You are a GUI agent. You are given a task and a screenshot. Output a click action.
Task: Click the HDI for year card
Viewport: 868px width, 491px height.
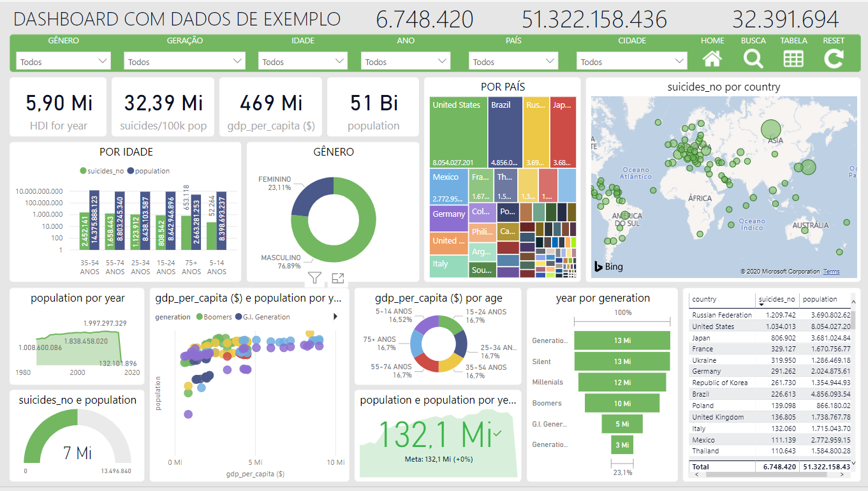coord(59,107)
